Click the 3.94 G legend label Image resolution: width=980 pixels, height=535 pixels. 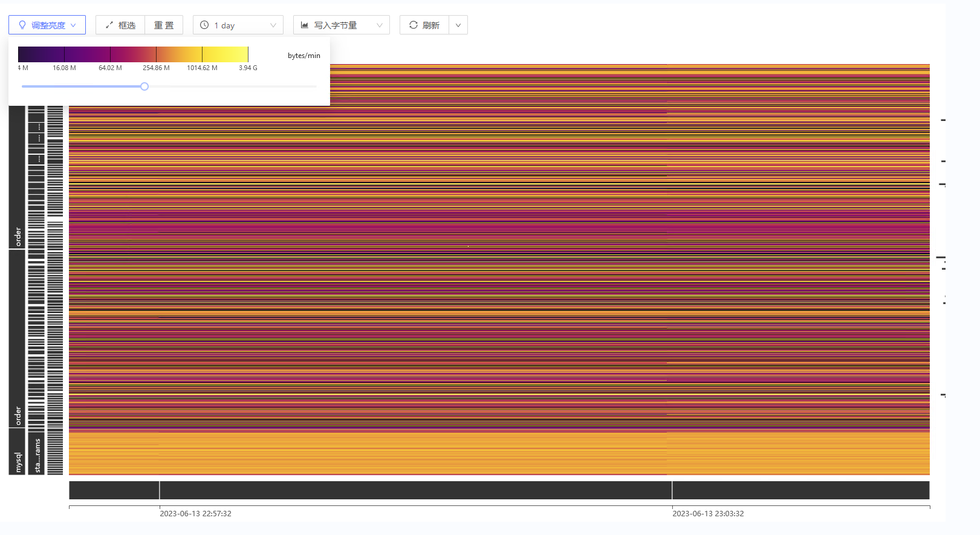(x=248, y=68)
